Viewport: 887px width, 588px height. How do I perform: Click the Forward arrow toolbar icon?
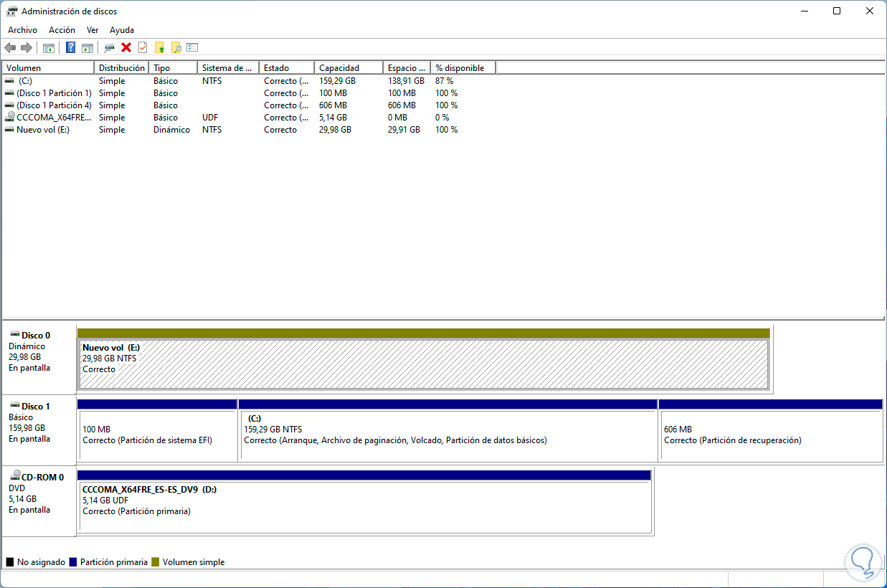[27, 47]
